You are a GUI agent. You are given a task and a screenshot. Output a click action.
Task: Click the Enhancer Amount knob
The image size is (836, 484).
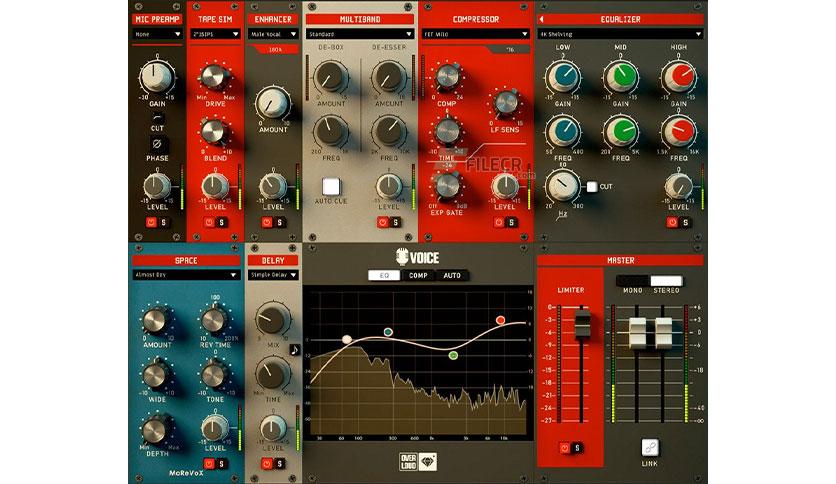[272, 103]
